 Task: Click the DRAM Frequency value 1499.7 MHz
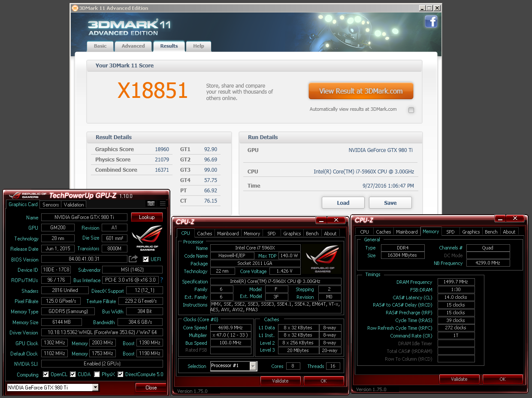(x=456, y=282)
